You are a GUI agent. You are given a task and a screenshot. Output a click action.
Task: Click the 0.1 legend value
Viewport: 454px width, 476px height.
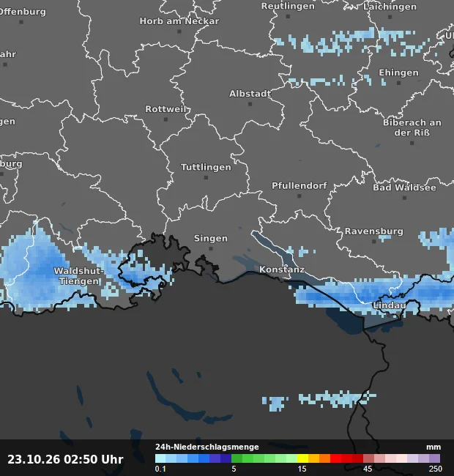(160, 469)
